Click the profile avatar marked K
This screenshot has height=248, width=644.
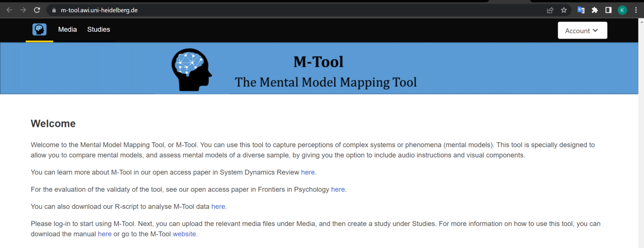tap(622, 10)
